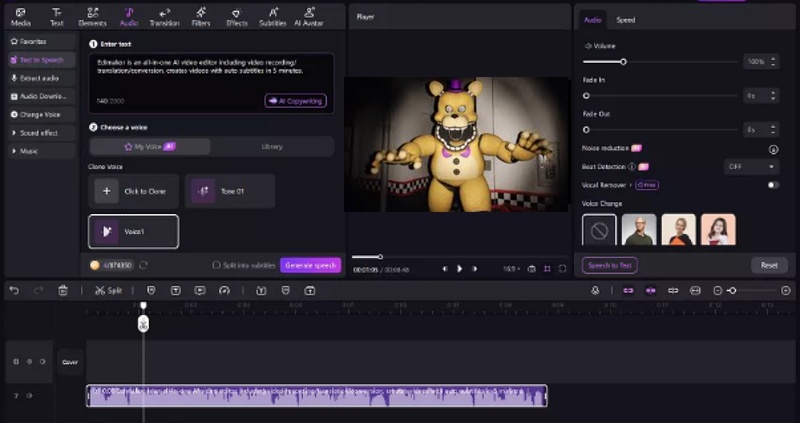The height and width of the screenshot is (423, 800).
Task: Switch to the Speed tab in properties panel
Action: point(626,20)
